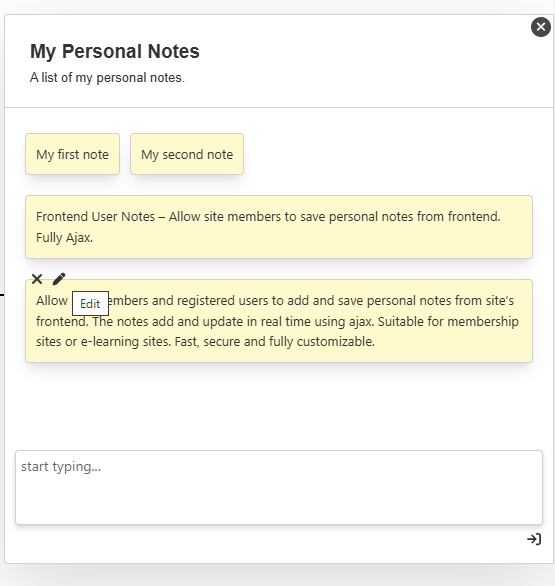Click the empty space beneath the last note
The height and width of the screenshot is (586, 555).
pyautogui.click(x=279, y=405)
